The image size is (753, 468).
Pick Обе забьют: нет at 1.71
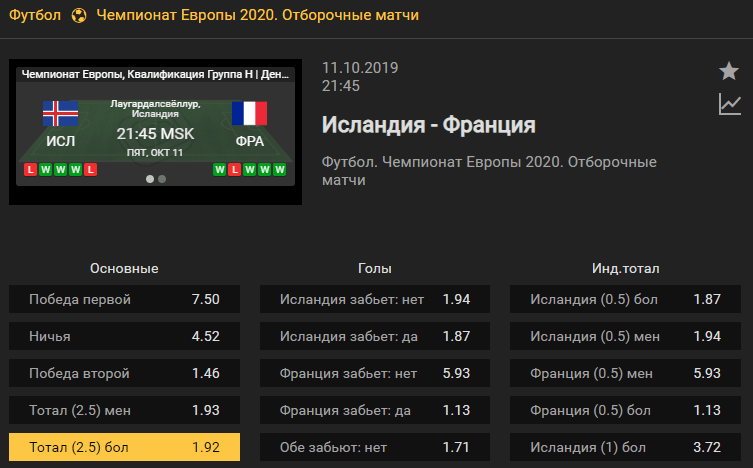point(375,447)
